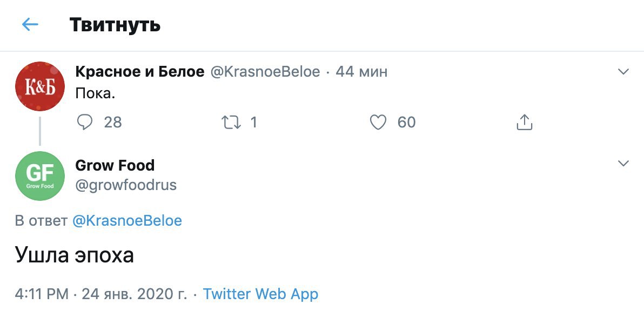644x311 pixels.
Task: Share the Красное и Белое tweet
Action: 524,122
